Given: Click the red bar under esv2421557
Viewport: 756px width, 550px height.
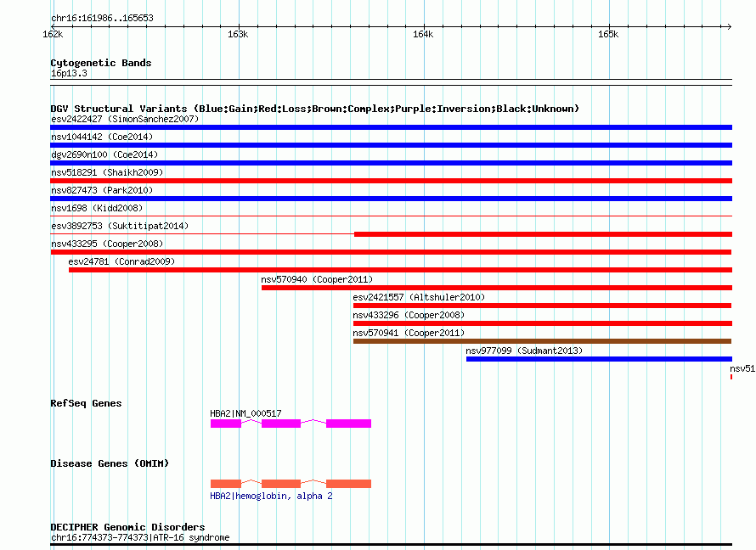Looking at the screenshot, I should point(543,306).
